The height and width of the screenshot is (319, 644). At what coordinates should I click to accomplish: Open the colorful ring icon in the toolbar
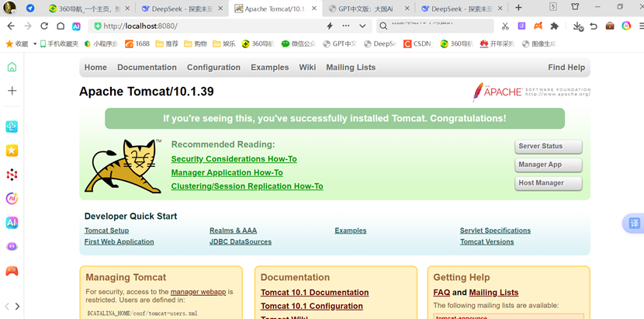click(626, 26)
